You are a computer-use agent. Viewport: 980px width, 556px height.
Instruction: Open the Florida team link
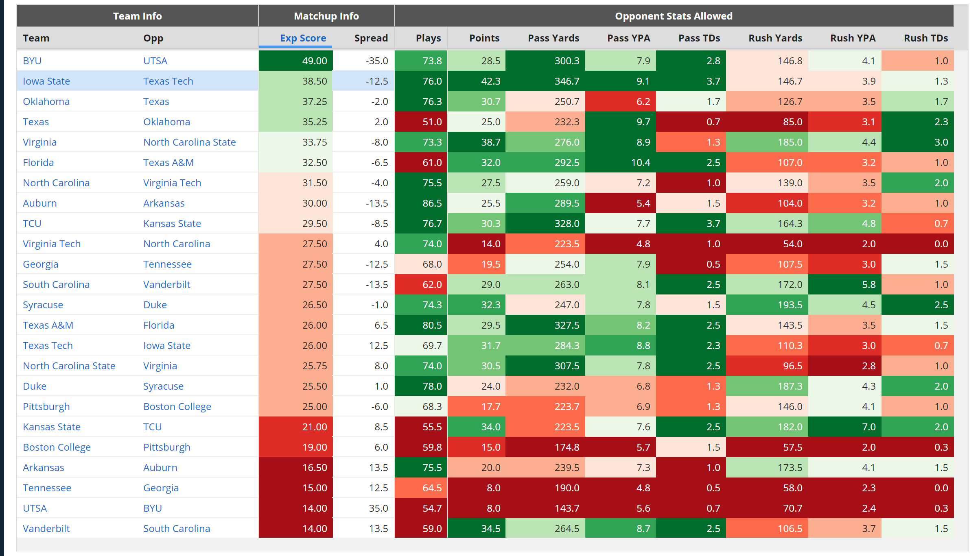tap(38, 162)
